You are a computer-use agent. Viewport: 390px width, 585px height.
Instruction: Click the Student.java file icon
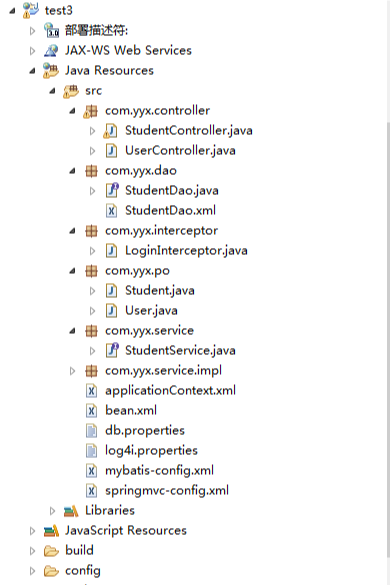111,290
